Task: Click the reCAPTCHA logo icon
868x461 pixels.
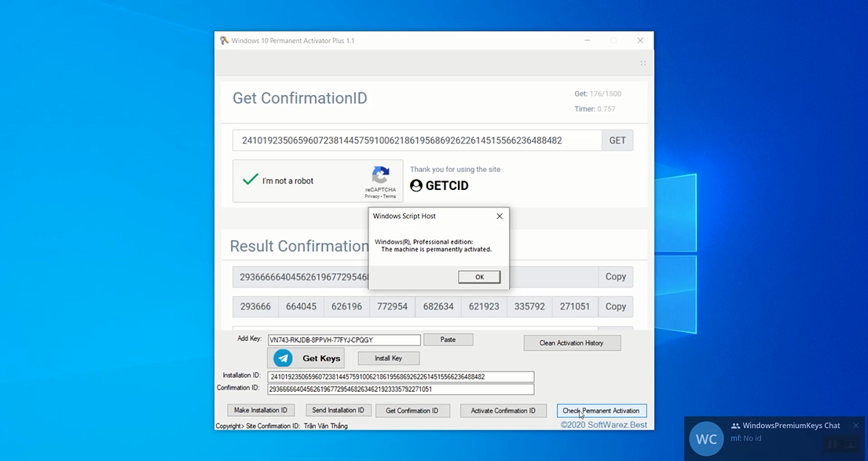Action: tap(380, 175)
